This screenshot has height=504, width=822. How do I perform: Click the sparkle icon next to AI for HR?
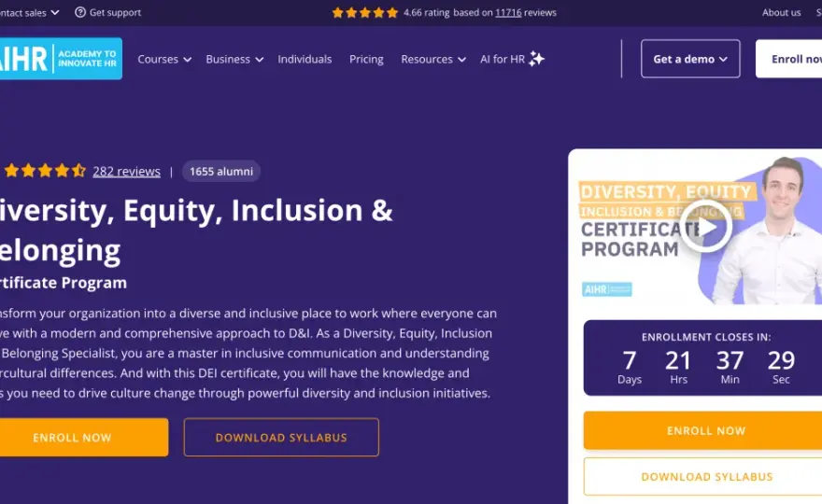(537, 59)
